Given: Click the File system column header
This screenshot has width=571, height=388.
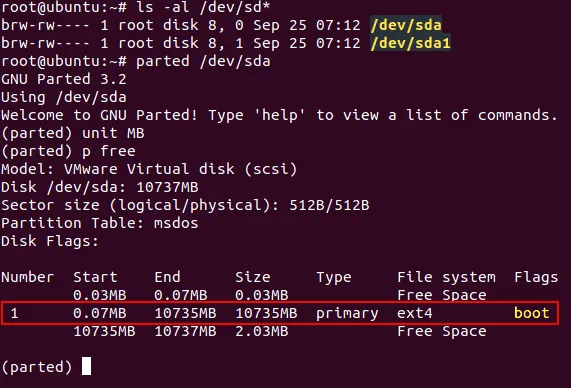Looking at the screenshot, I should (x=446, y=278).
